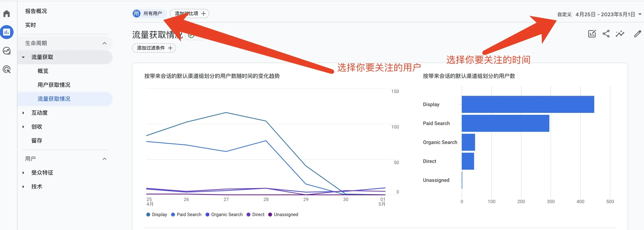Click the trend line chart title text
This screenshot has height=230, width=644.
212,76
